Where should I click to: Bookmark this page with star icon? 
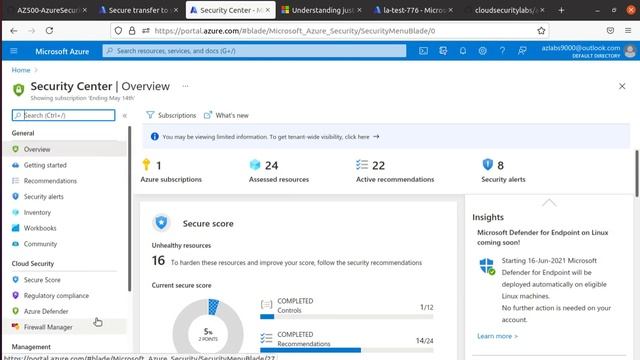pos(541,31)
